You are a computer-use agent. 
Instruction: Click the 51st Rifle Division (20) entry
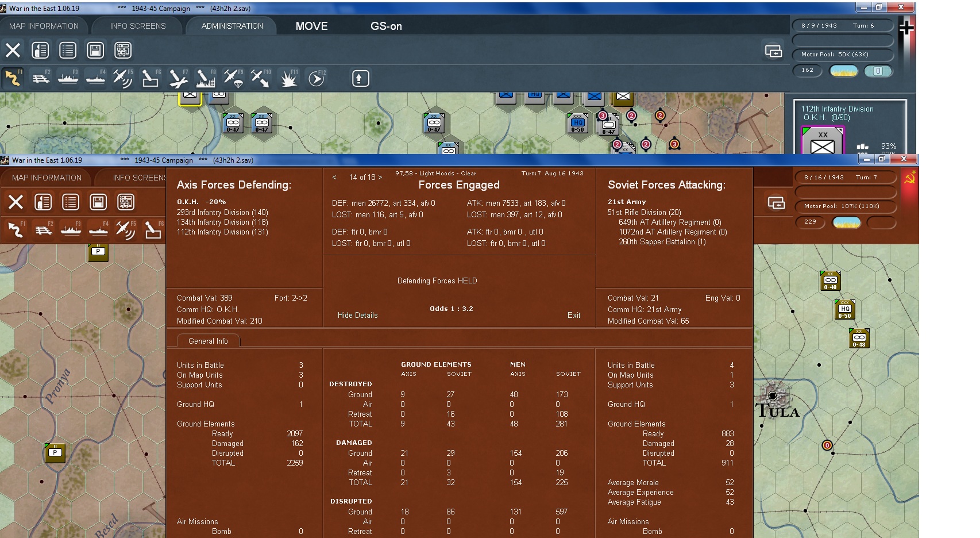point(644,212)
